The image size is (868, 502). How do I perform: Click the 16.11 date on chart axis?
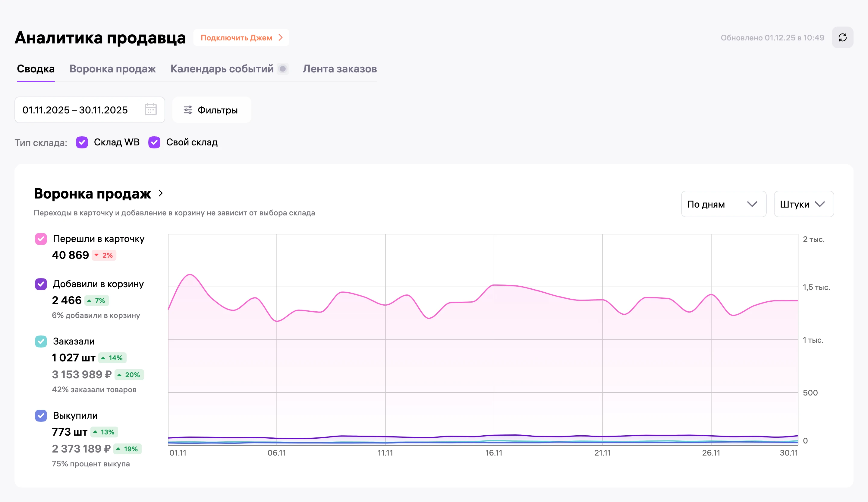pos(494,453)
